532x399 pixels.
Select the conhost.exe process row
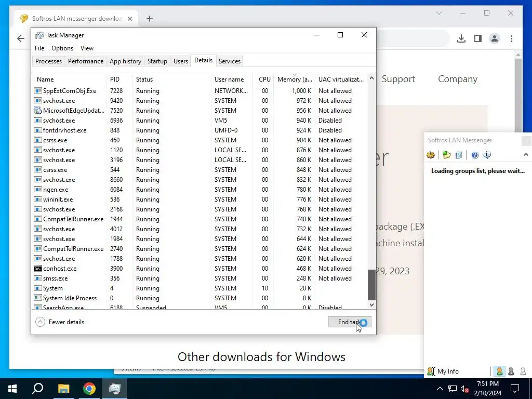point(200,269)
